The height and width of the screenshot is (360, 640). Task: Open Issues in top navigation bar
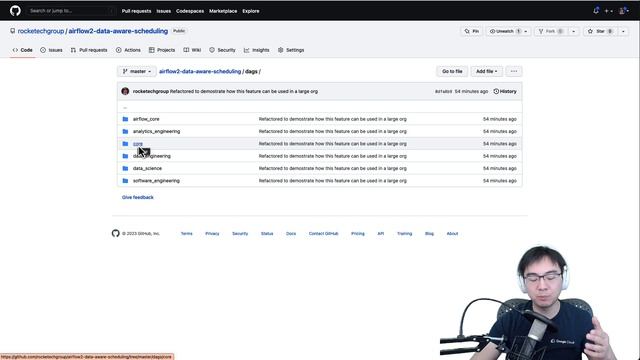(x=164, y=11)
